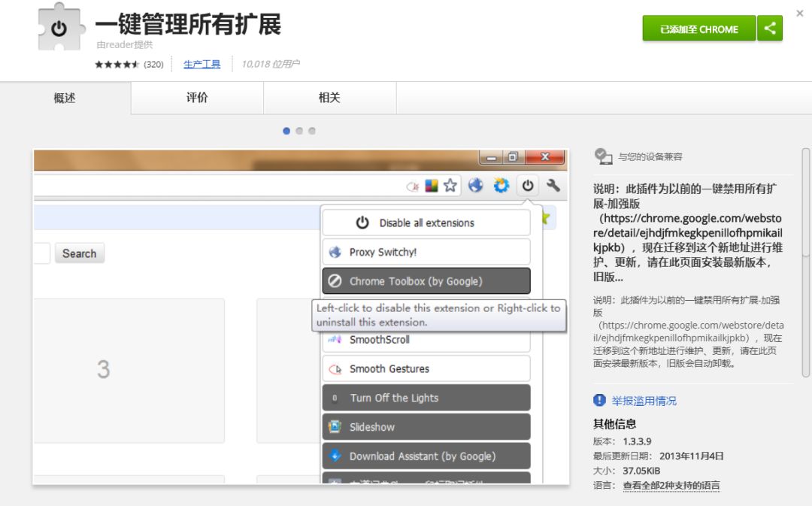Click the extension title 一键管理所有扩展

click(x=189, y=24)
